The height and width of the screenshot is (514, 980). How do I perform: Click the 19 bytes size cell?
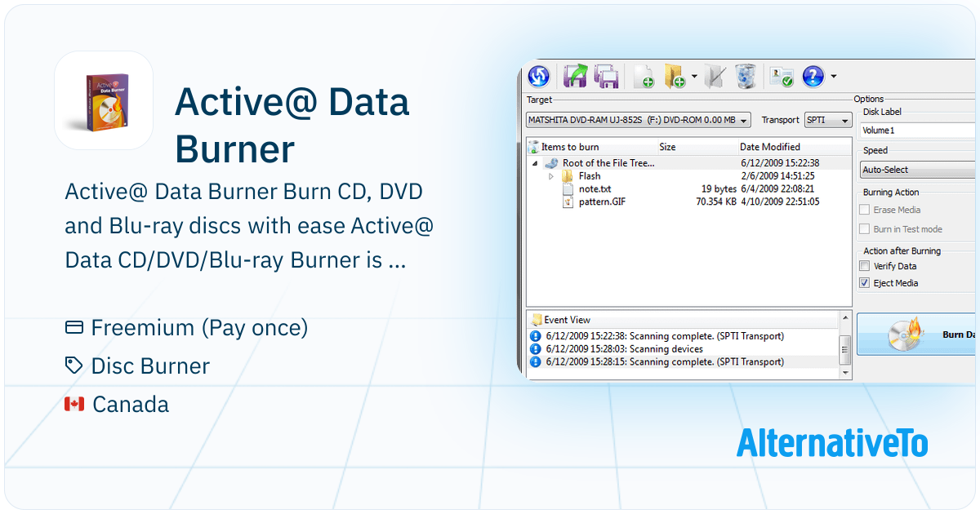pyautogui.click(x=719, y=188)
